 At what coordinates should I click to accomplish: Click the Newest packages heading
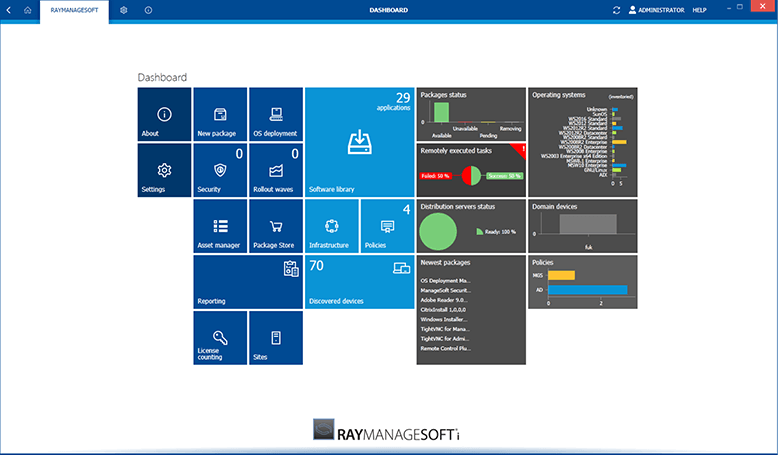click(x=445, y=262)
